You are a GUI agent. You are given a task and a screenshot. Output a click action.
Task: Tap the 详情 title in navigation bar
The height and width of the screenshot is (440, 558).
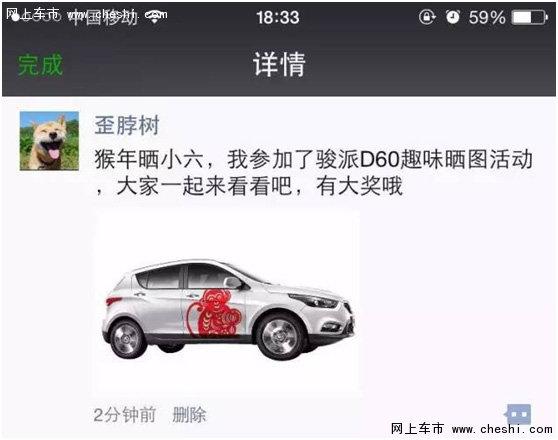point(279,64)
